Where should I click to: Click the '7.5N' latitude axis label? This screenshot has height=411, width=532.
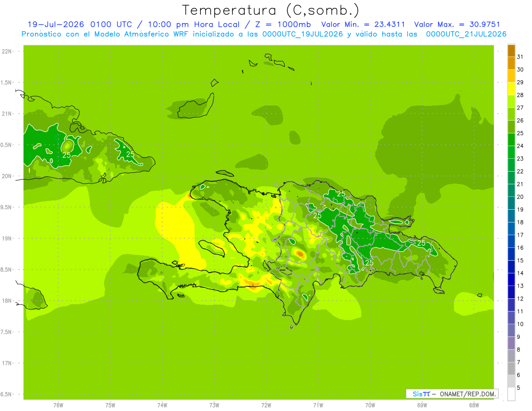(7, 332)
